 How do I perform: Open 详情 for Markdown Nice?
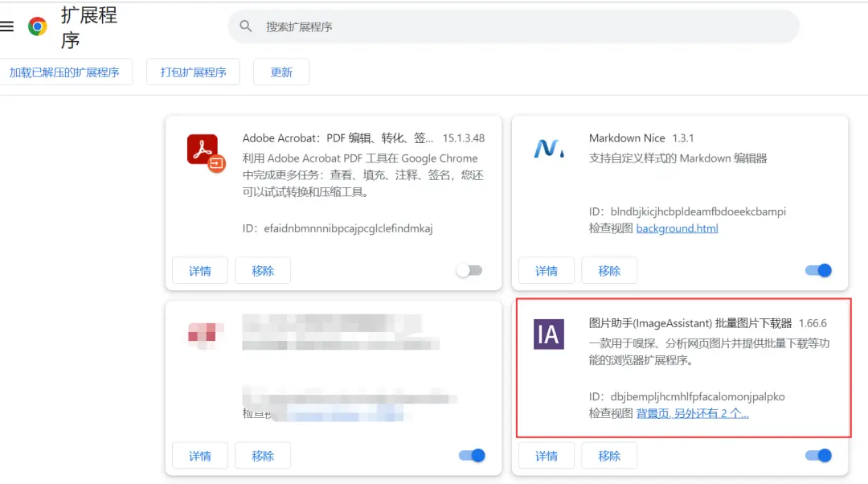[547, 271]
